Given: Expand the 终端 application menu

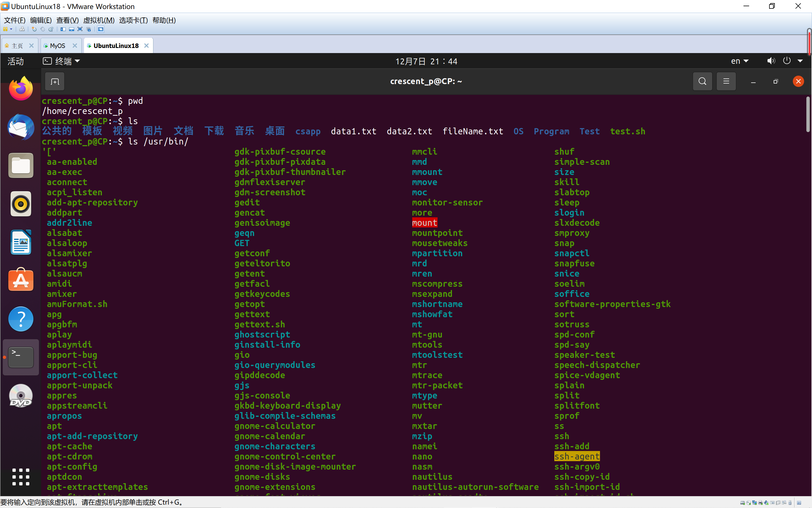Looking at the screenshot, I should click(61, 61).
